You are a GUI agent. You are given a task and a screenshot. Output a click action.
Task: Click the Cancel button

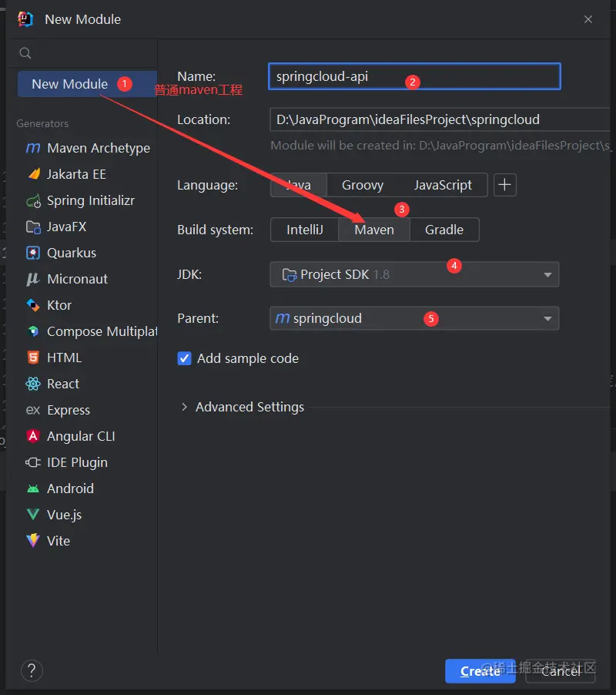(x=561, y=671)
